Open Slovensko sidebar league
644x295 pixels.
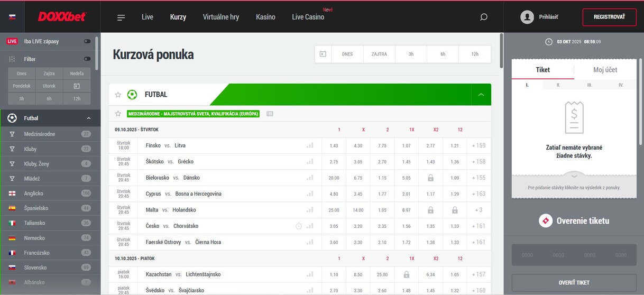[x=50, y=268]
